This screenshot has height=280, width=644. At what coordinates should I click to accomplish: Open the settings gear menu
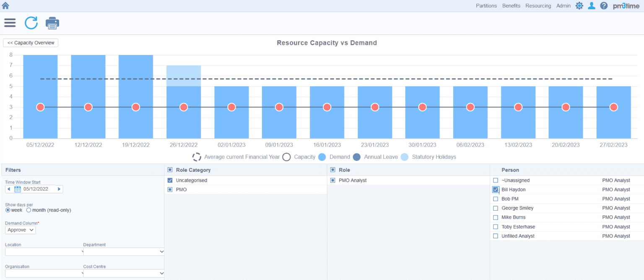579,5
